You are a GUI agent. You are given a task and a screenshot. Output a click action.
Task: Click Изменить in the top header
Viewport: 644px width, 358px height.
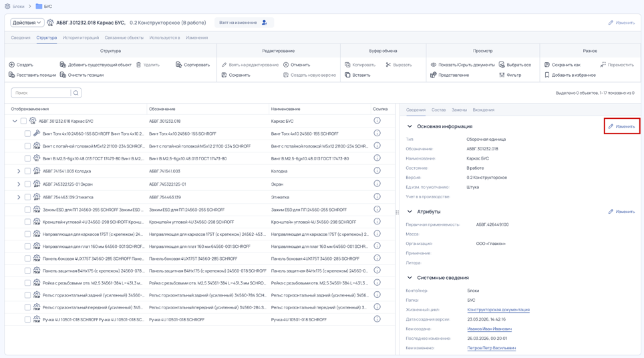tap(621, 23)
